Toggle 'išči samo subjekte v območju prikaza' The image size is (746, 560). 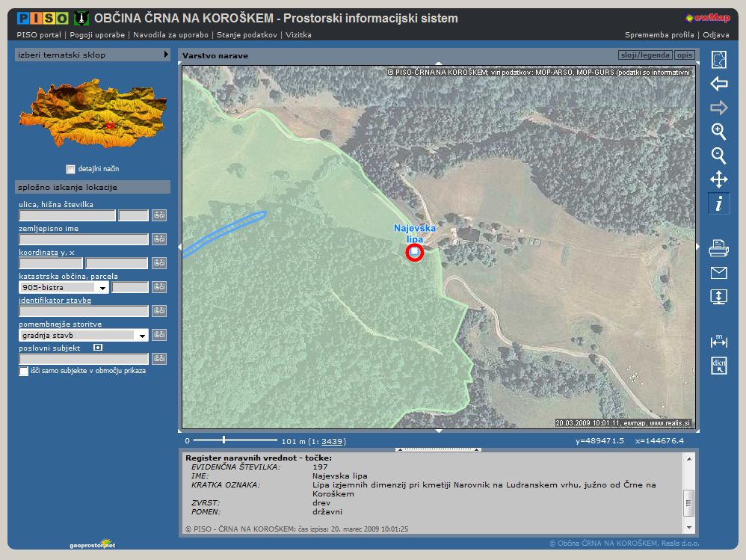pos(24,371)
